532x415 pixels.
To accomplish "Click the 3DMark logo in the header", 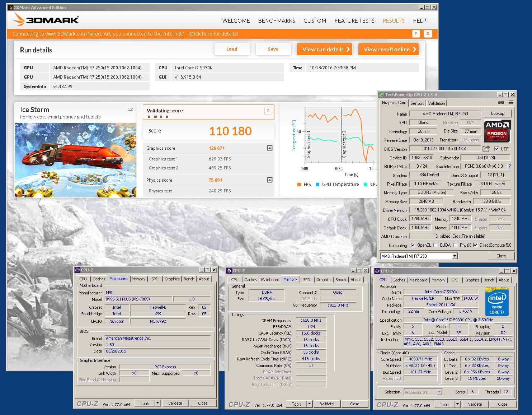I will pyautogui.click(x=46, y=20).
